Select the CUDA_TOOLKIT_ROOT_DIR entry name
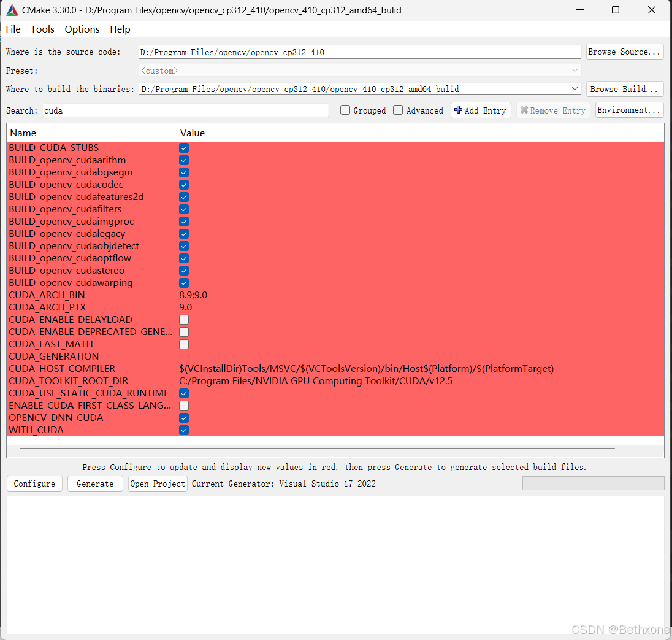The width and height of the screenshot is (672, 640). [69, 381]
